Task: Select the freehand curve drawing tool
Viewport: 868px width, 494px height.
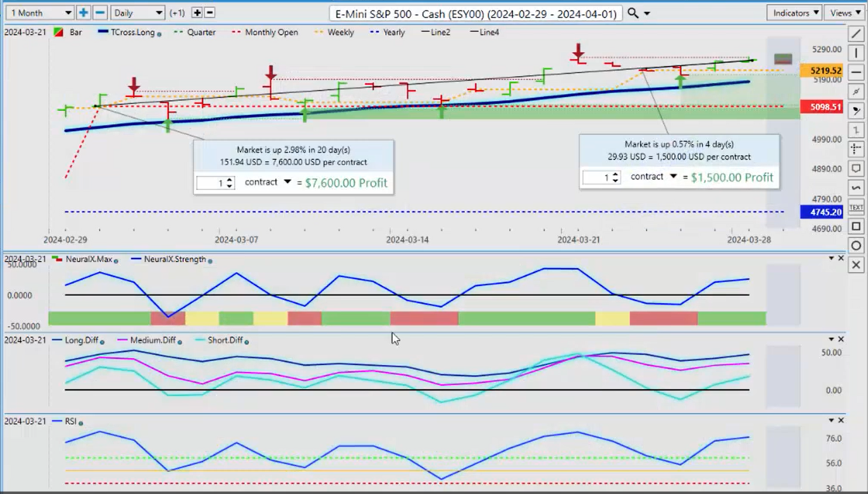Action: [x=856, y=188]
